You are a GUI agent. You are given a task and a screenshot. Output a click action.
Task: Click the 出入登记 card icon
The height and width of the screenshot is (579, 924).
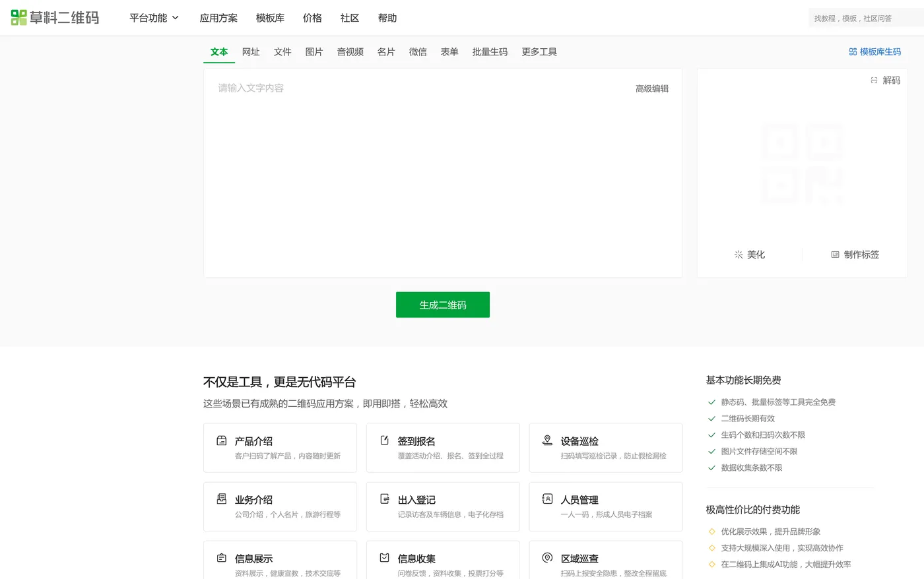[x=385, y=499]
